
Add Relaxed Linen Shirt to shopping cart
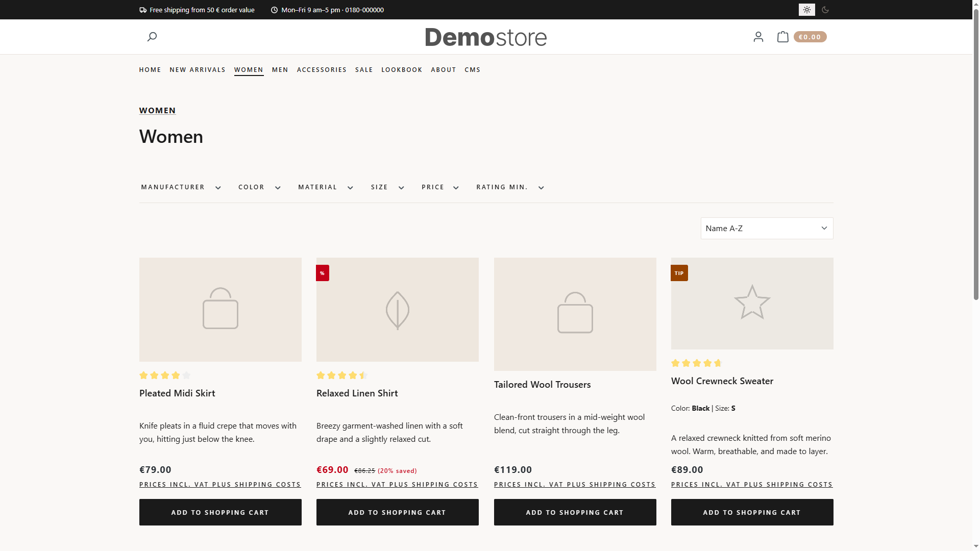pyautogui.click(x=398, y=512)
